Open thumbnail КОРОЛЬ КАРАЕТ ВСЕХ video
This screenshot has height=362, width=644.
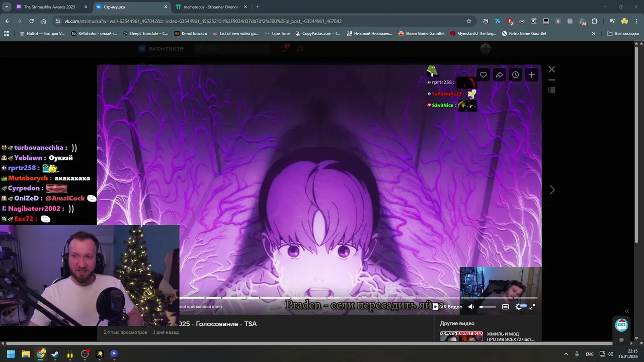(461, 336)
